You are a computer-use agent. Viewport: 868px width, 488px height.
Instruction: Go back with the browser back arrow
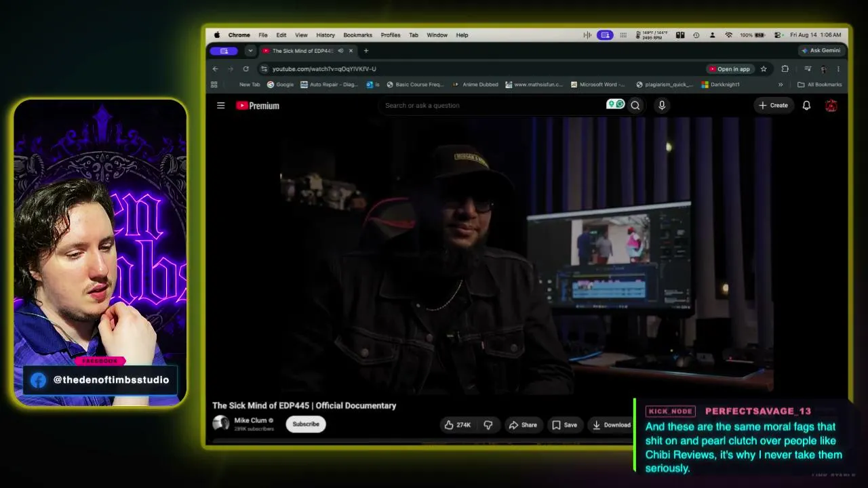(215, 68)
